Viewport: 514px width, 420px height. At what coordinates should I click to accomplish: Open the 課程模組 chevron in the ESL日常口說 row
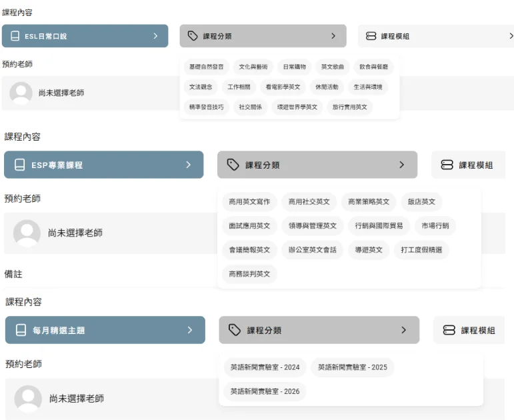[511, 36]
